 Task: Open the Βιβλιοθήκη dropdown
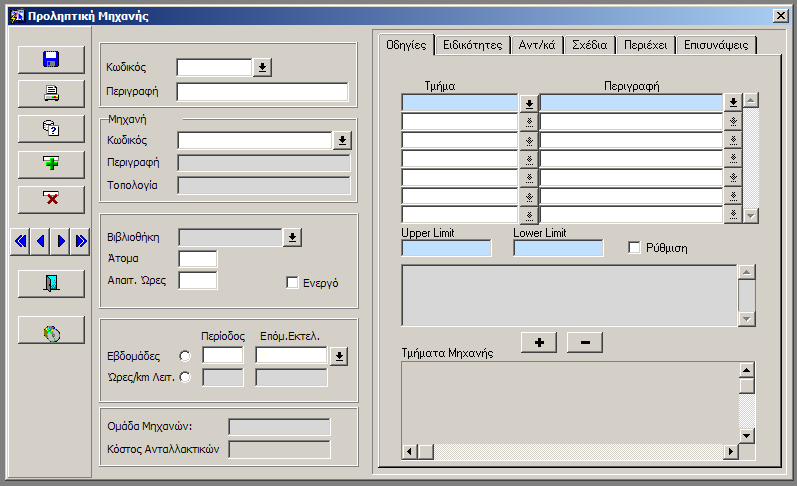point(292,237)
